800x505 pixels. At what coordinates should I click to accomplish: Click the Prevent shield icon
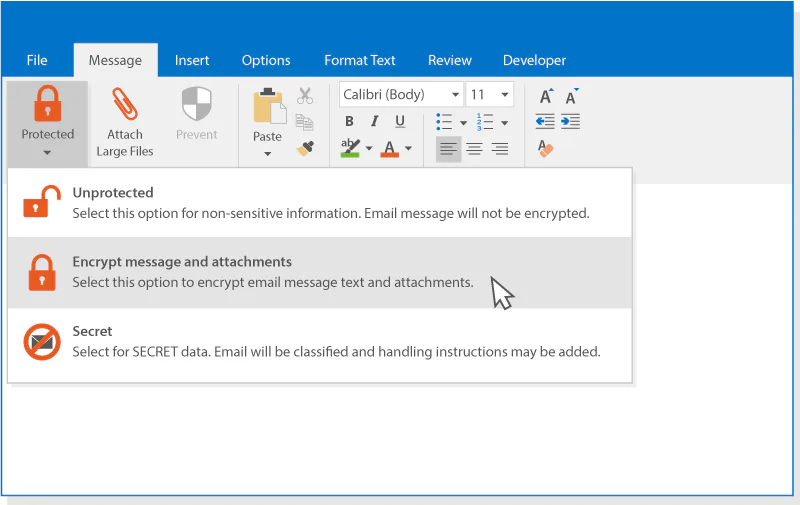tap(196, 103)
